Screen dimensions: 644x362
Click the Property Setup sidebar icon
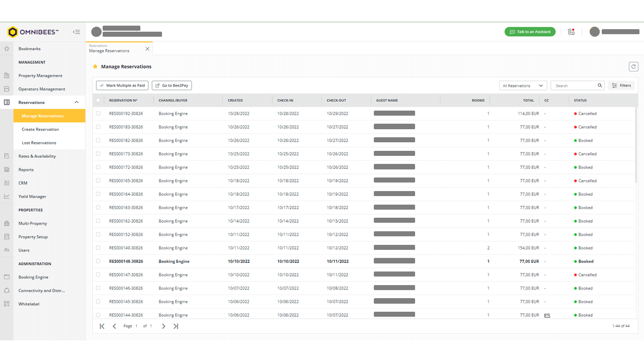pos(7,237)
